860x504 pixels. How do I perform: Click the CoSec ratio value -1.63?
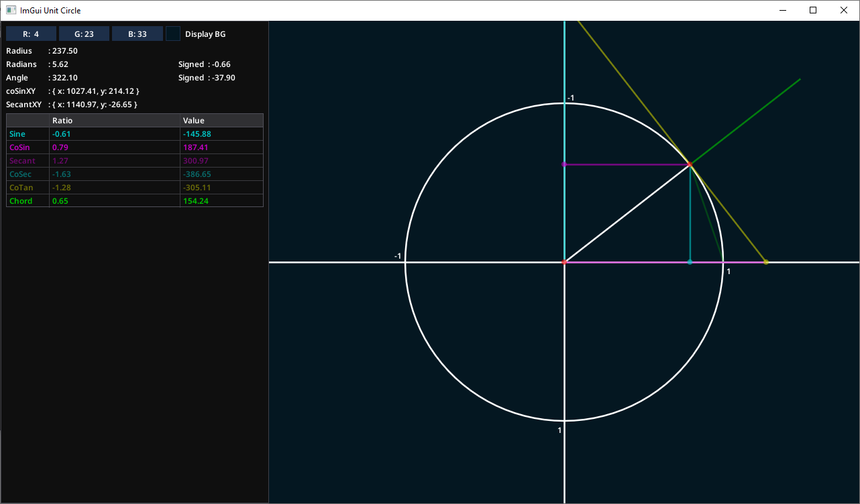62,174
